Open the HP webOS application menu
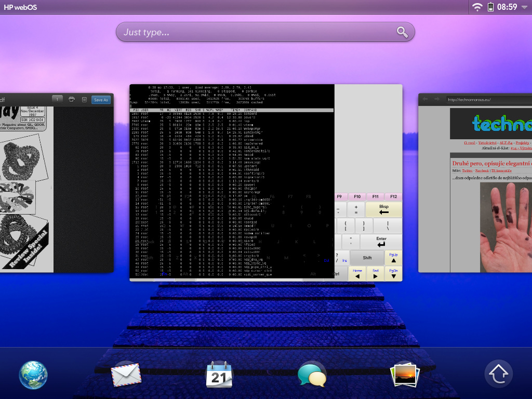This screenshot has height=399, width=532. click(x=20, y=7)
